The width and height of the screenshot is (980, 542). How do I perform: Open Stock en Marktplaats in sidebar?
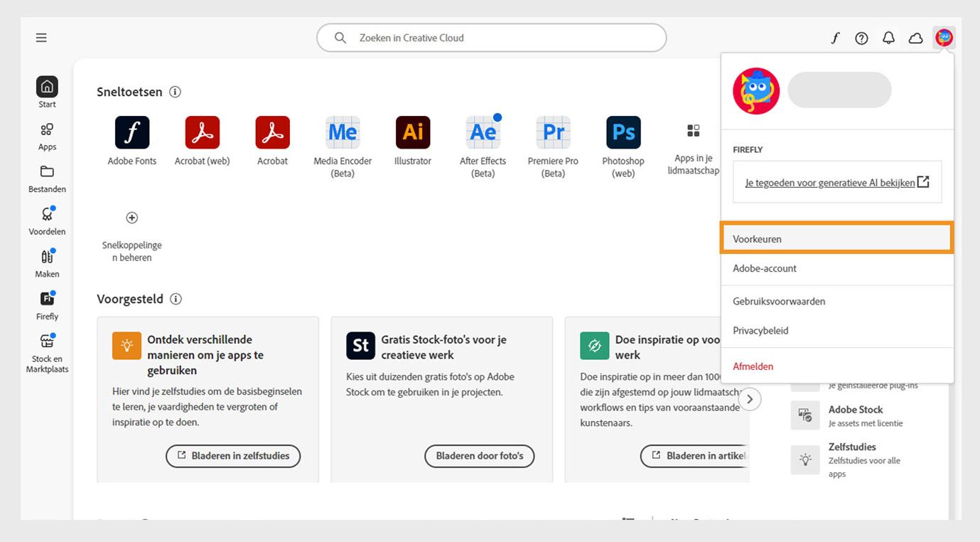point(47,354)
